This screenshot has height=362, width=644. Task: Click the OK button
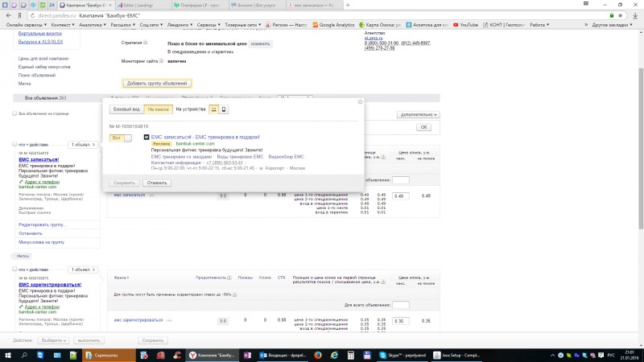(x=423, y=127)
